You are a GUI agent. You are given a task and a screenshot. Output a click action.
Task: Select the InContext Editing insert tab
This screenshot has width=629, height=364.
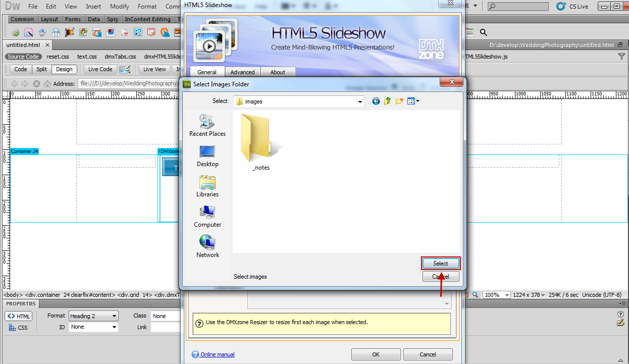[x=148, y=19]
